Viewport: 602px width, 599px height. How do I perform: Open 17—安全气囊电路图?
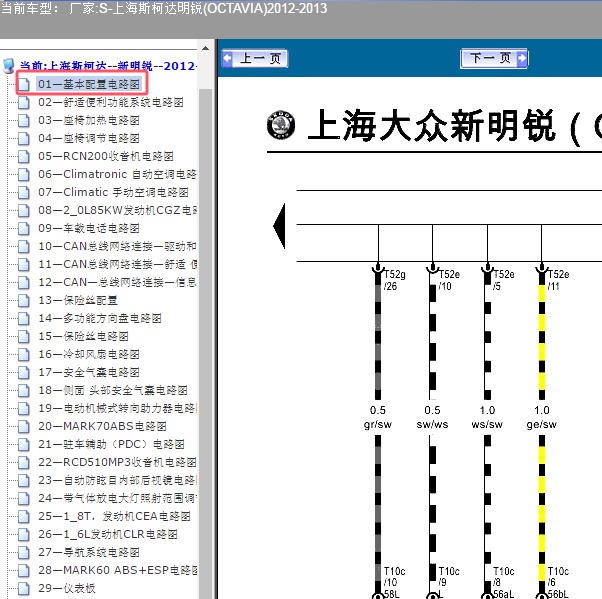[x=89, y=372]
